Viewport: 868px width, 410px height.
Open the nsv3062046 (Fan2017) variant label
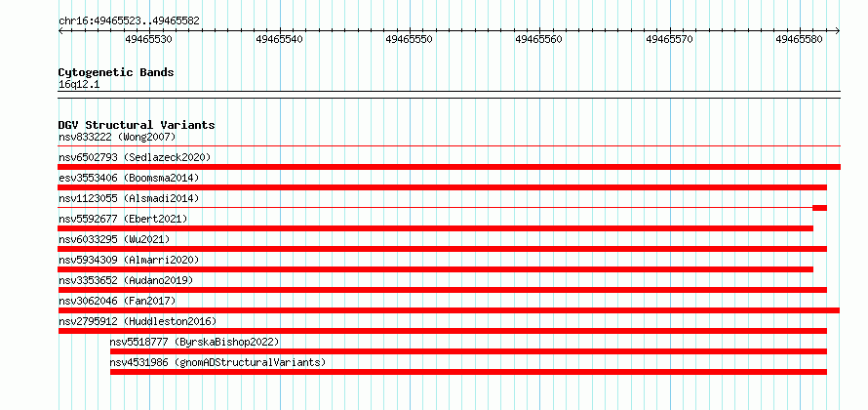point(117,301)
